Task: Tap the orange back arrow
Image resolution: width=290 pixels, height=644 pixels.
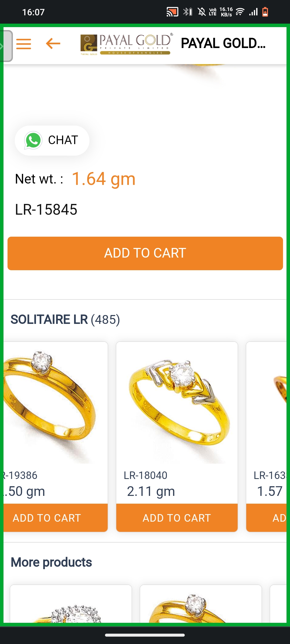Action: (53, 43)
